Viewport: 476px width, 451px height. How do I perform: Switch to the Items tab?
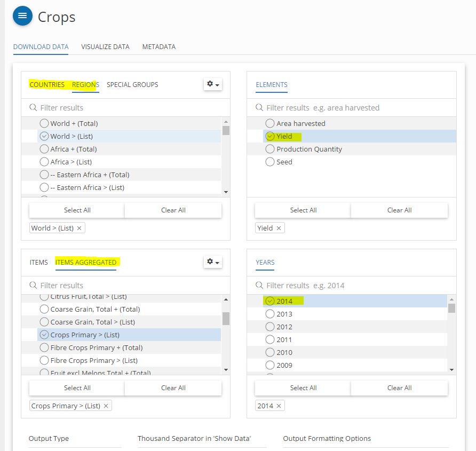click(x=38, y=262)
